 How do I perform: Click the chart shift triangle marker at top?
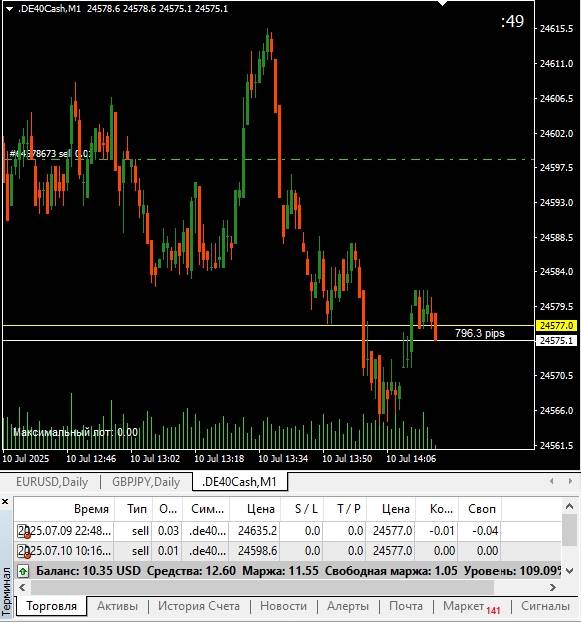(442, 3)
